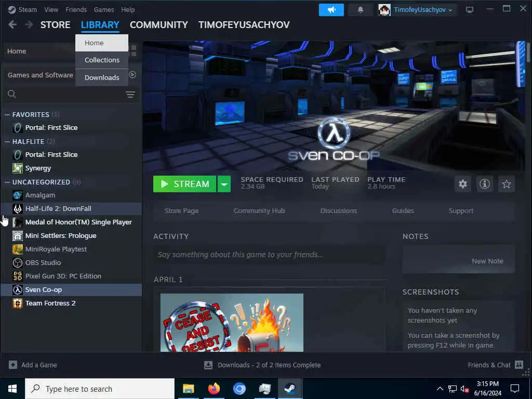Viewport: 532px width, 399px height.
Task: Select Medal of Honor(TM) Single Player
Action: [x=71, y=222]
